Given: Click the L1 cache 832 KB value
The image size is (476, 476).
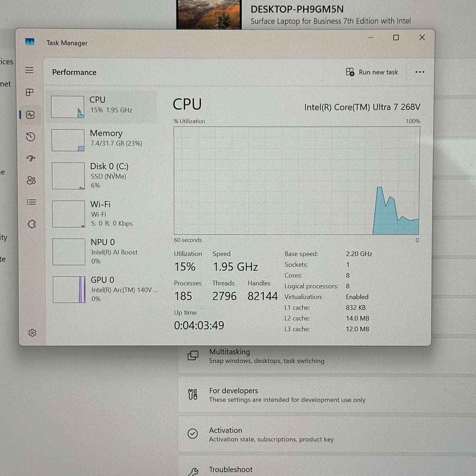Looking at the screenshot, I should tap(356, 307).
